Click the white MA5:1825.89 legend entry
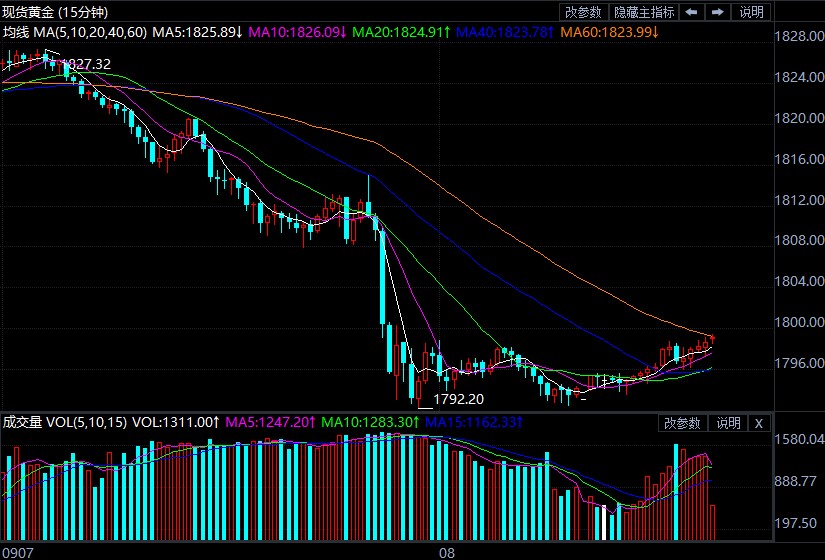Image resolution: width=825 pixels, height=560 pixels. [197, 32]
